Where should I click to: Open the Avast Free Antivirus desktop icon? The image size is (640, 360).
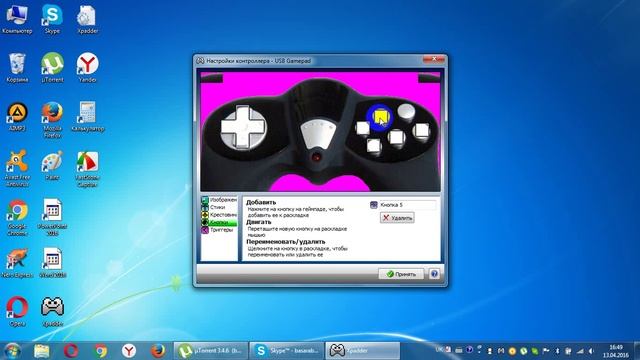click(17, 169)
